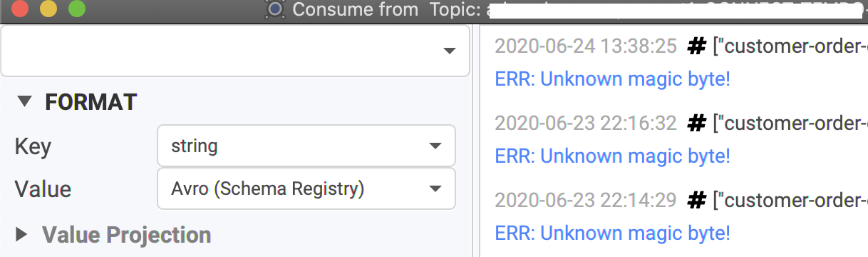The image size is (868, 257).
Task: Click the 2020-06-23 22:14:29 timestamp
Action: coord(586,201)
